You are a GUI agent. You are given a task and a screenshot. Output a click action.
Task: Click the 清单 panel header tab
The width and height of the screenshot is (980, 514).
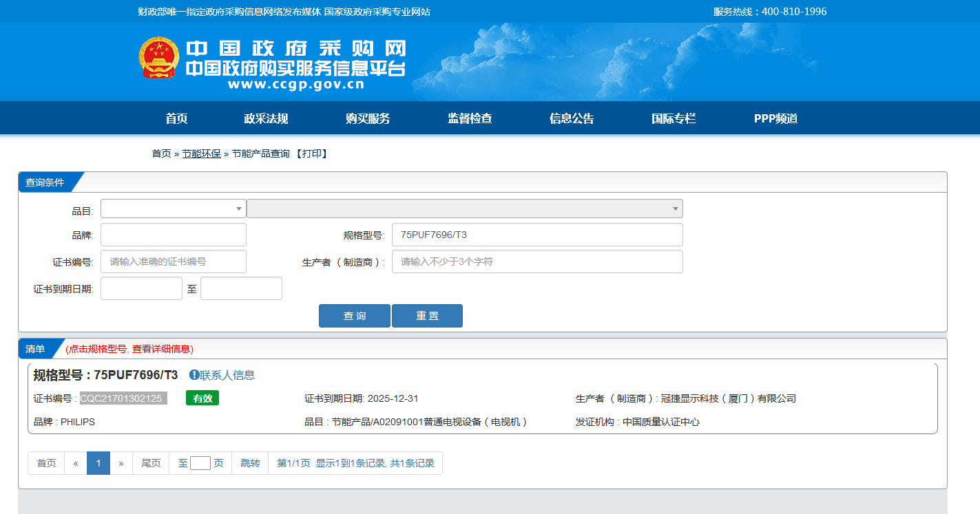[x=36, y=349]
